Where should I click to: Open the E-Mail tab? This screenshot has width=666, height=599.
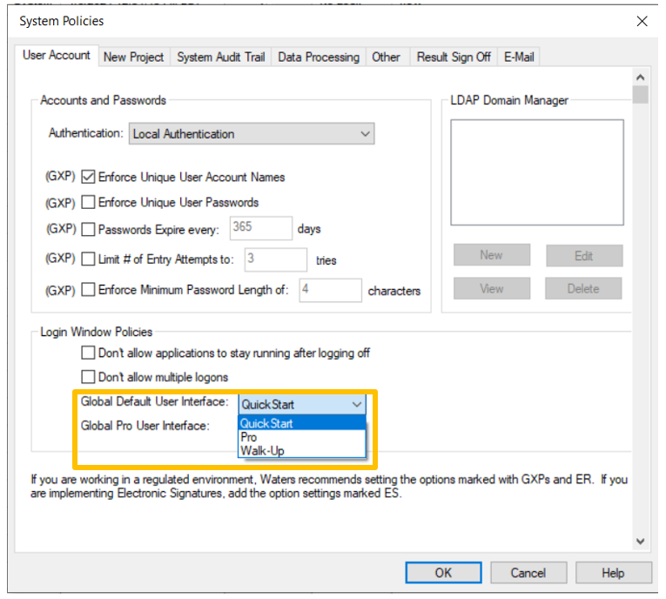coord(519,57)
